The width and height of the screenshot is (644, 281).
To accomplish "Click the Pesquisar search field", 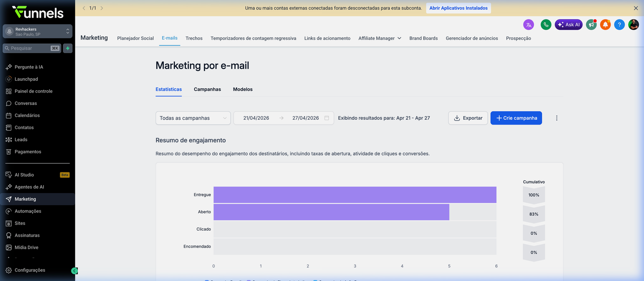I will [32, 48].
